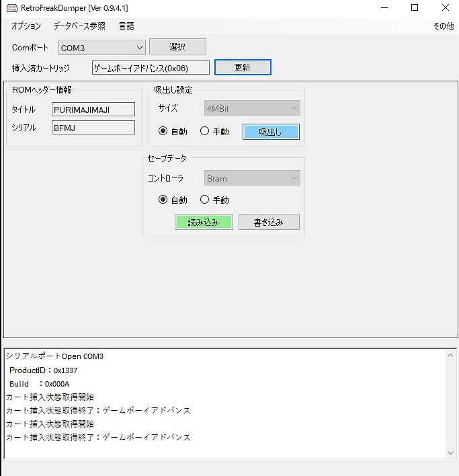This screenshot has height=476, width=459.
Task: Click the タイトル field PURIMAJIMAJI
Action: click(x=93, y=110)
